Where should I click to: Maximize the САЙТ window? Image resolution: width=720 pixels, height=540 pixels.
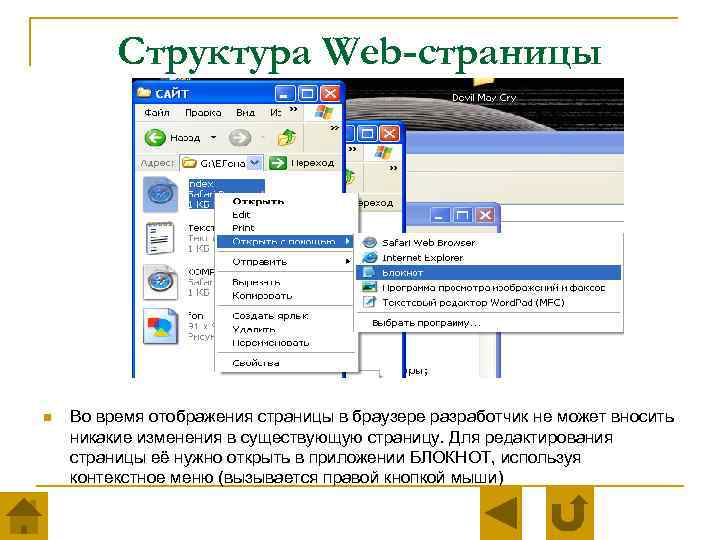point(307,94)
